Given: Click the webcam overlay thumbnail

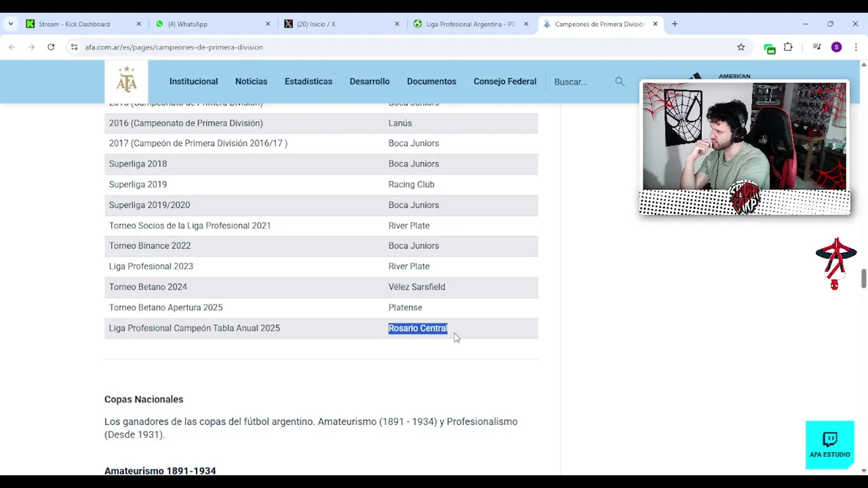Looking at the screenshot, I should pos(745,148).
